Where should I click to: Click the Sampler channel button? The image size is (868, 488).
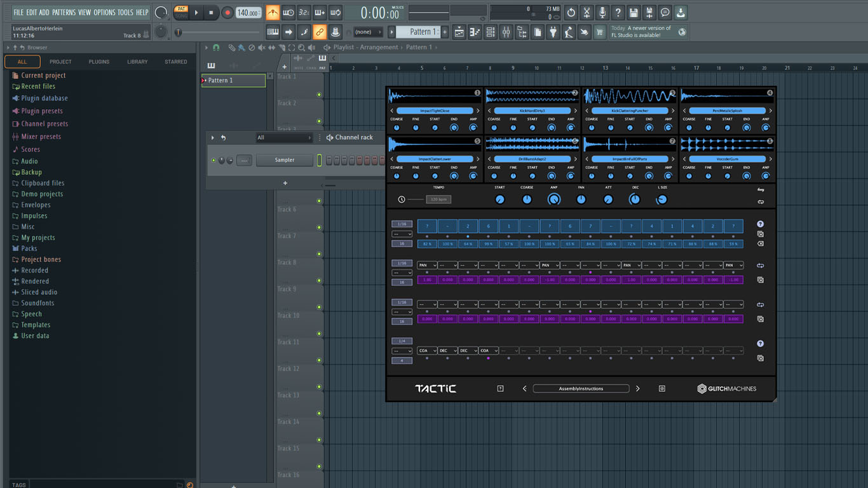point(285,160)
